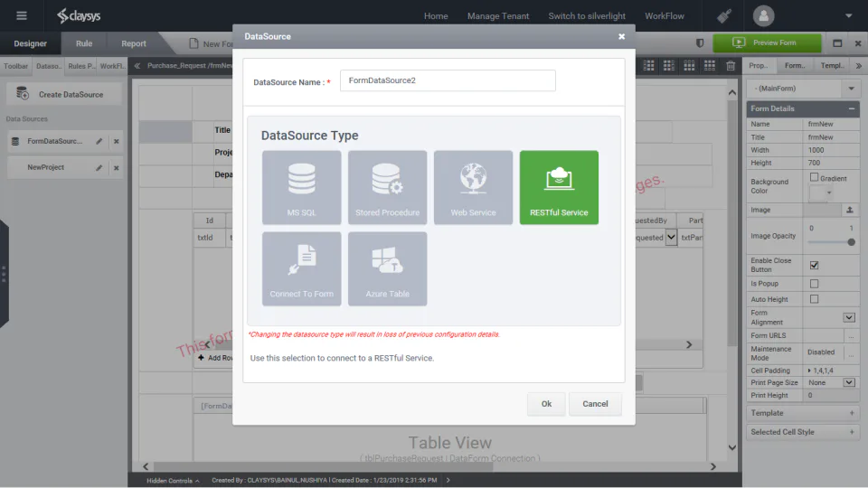This screenshot has height=488, width=868.
Task: Check the Is Popup option
Action: coord(814,283)
